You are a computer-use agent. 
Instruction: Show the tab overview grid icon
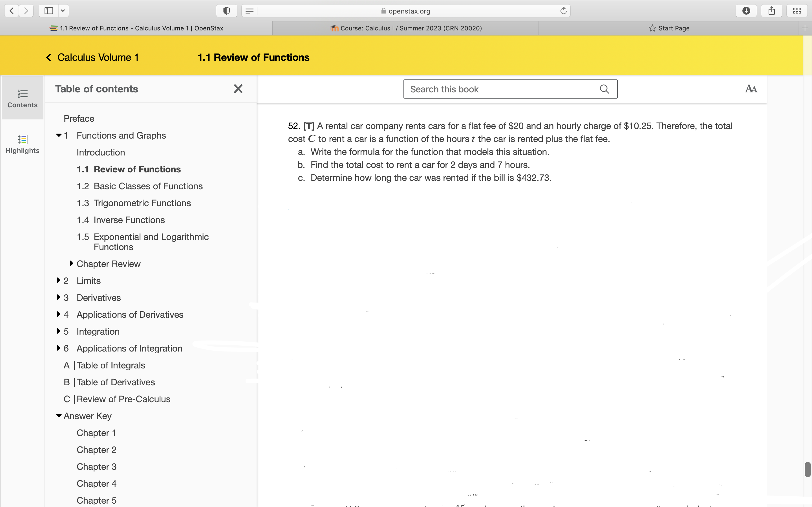coord(797,11)
